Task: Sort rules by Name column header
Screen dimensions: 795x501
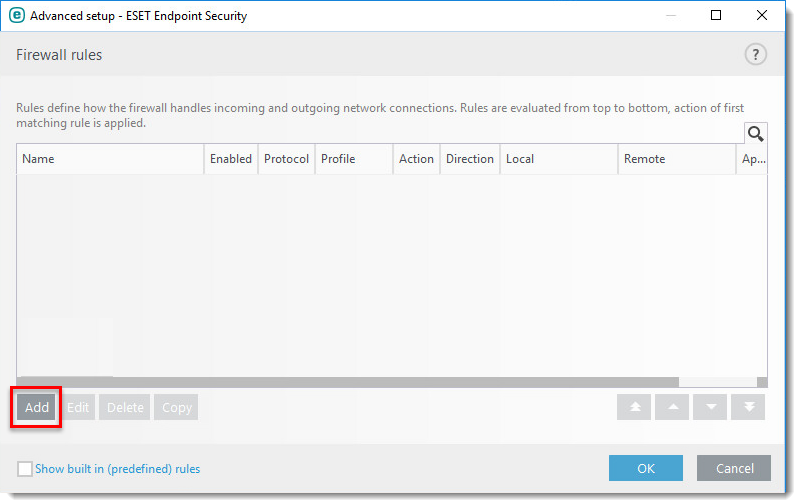Action: click(110, 159)
